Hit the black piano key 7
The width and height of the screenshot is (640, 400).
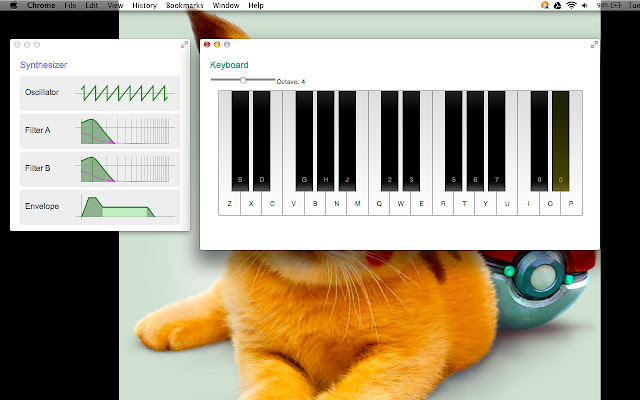pos(496,141)
